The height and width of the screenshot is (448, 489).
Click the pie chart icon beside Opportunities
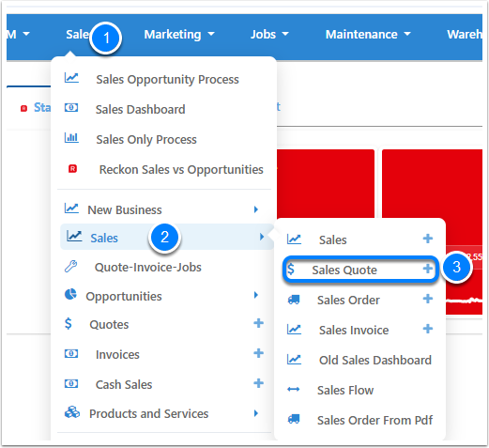tap(70, 295)
